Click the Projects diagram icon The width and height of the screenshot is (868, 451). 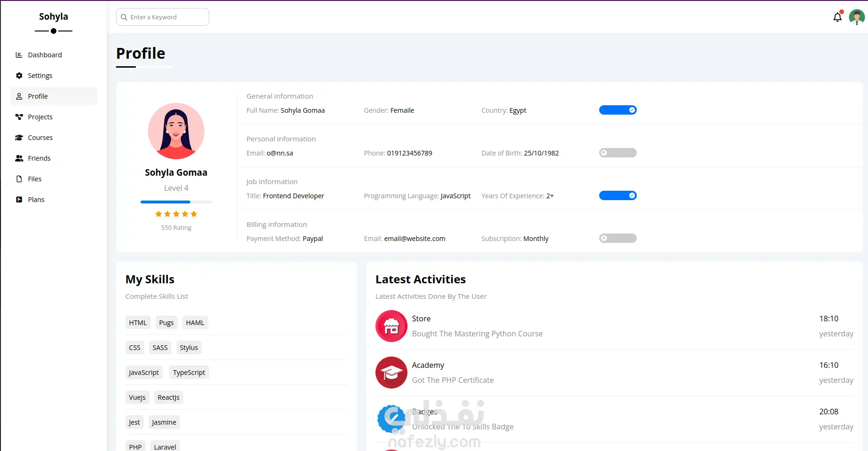click(19, 117)
